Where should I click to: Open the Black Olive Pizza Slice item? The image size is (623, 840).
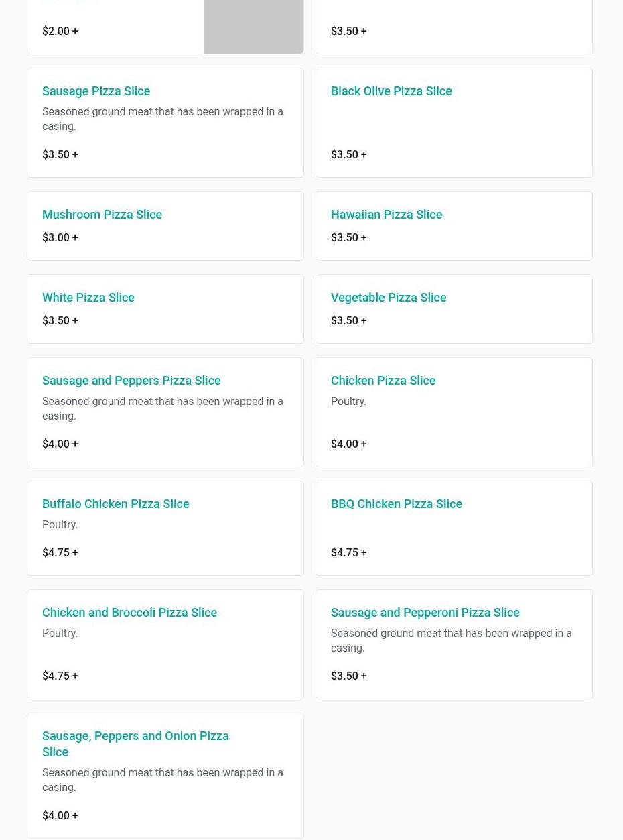click(x=391, y=91)
